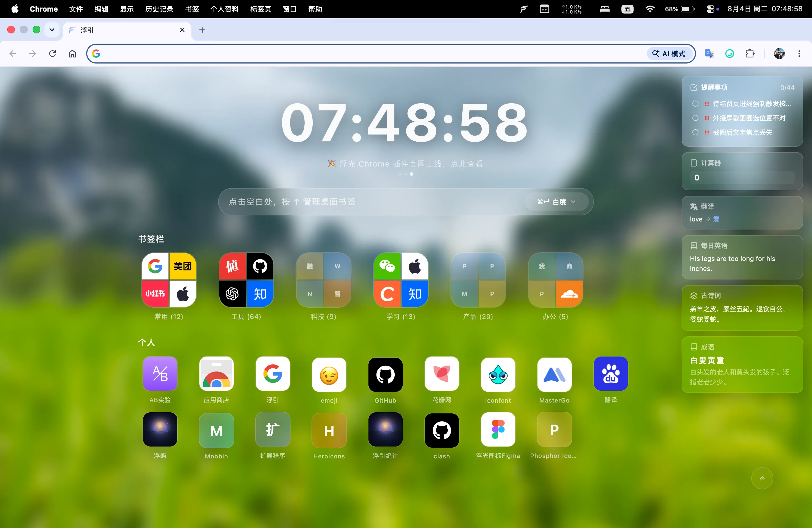The width and height of the screenshot is (812, 528).
Task: Launch the MasterGo shortcut icon
Action: [554, 374]
